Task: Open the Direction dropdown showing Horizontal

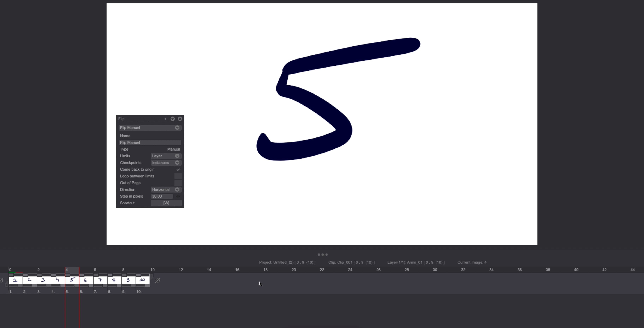Action: (166, 189)
